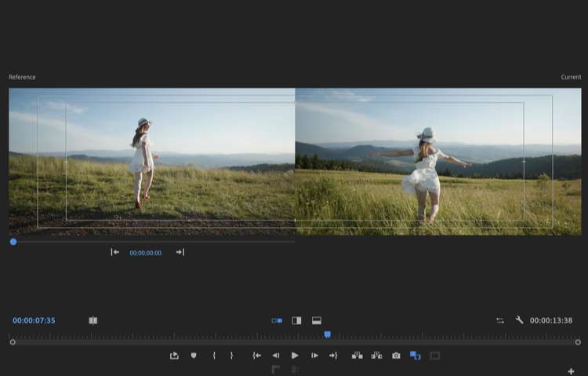Screen dimensions: 588x376
Task: Swap the reference and current sides
Action: pos(500,320)
